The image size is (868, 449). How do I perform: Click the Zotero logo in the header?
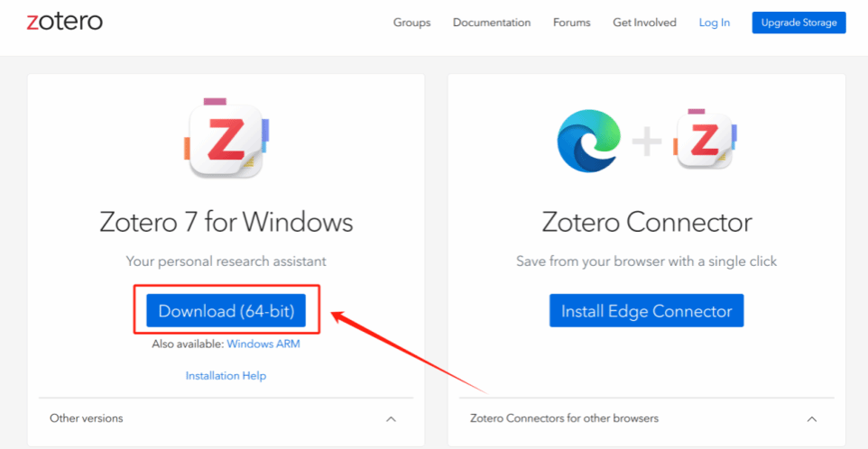pos(64,22)
